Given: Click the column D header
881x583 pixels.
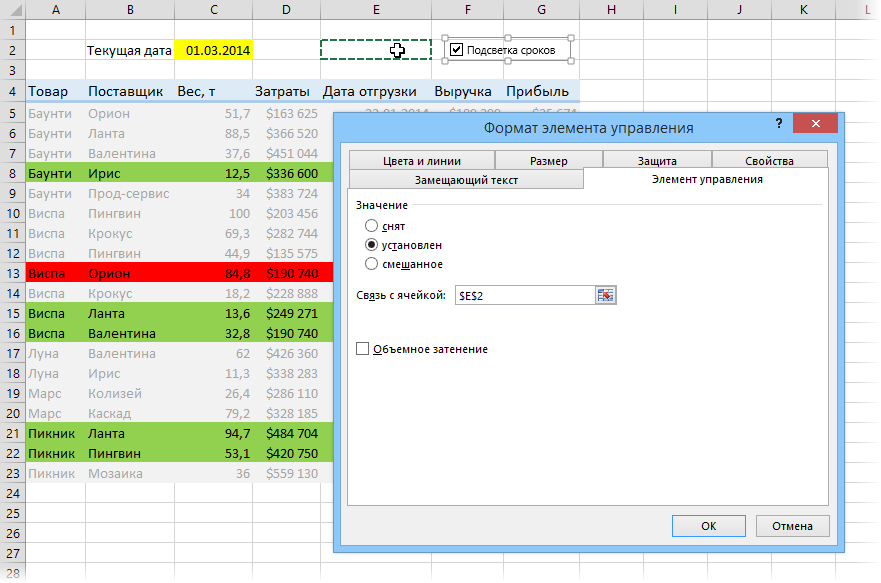Looking at the screenshot, I should [286, 9].
